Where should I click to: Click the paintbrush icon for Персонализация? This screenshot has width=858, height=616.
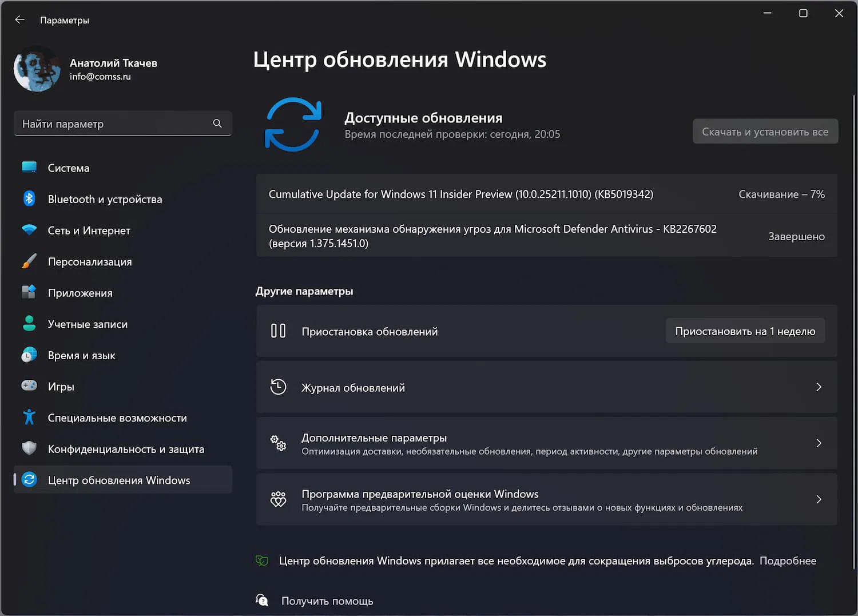[29, 261]
